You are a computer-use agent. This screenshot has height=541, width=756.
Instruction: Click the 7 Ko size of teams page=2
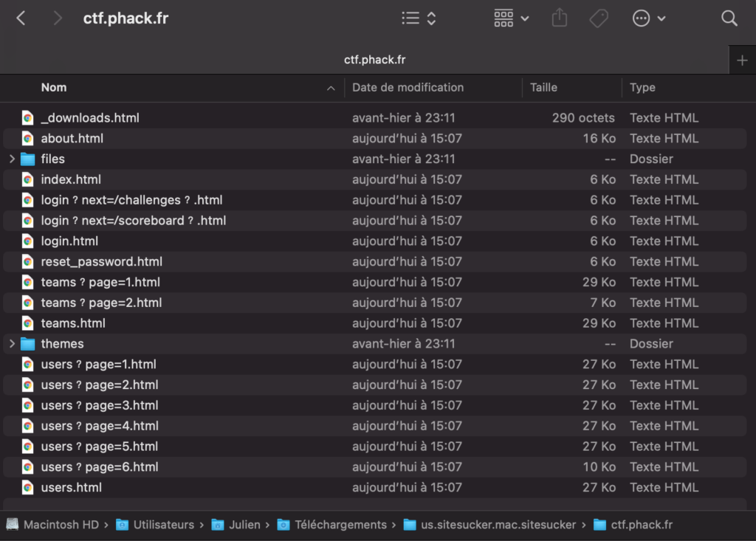(x=602, y=303)
